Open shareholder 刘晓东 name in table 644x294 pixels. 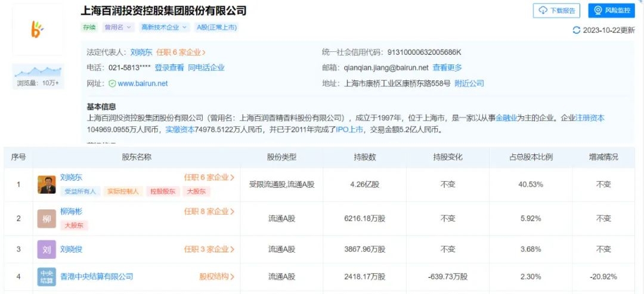(x=71, y=177)
